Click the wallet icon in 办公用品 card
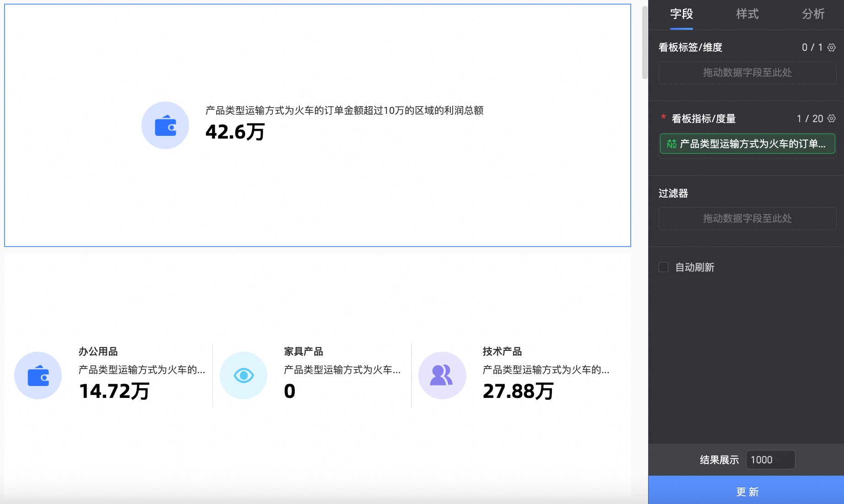The image size is (844, 504). point(38,375)
